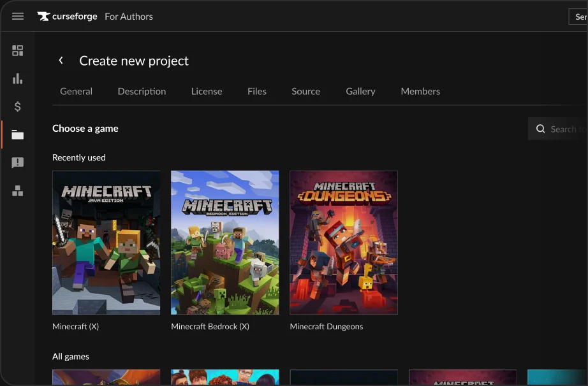Click the Create new project heading
The width and height of the screenshot is (588, 386).
tap(134, 61)
